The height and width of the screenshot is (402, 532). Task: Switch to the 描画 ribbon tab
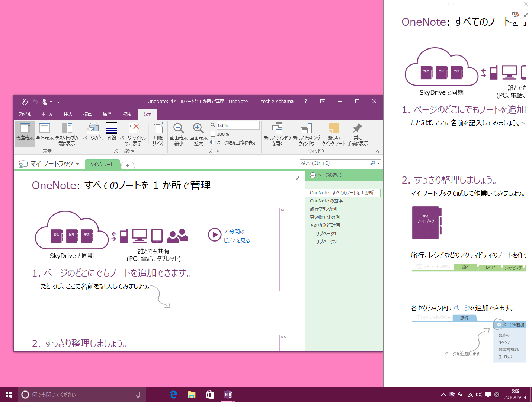pyautogui.click(x=88, y=114)
